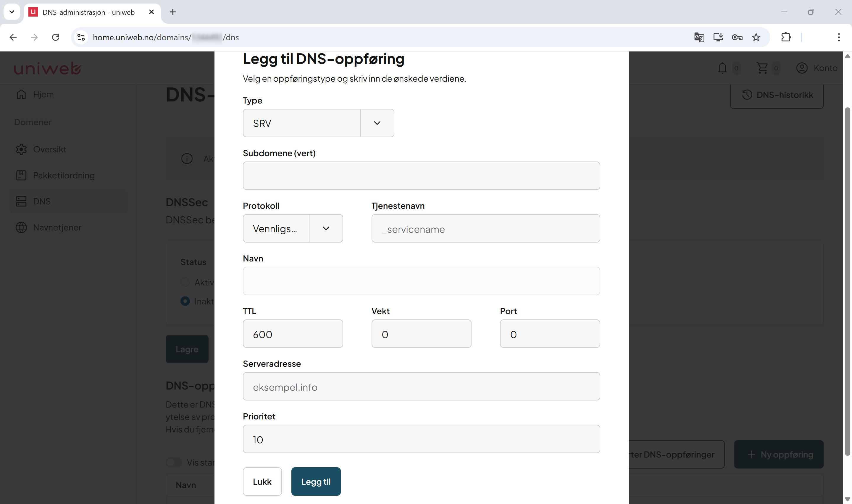Edit the Prioritet field showing 10
Viewport: 852px width, 504px height.
coord(421,439)
